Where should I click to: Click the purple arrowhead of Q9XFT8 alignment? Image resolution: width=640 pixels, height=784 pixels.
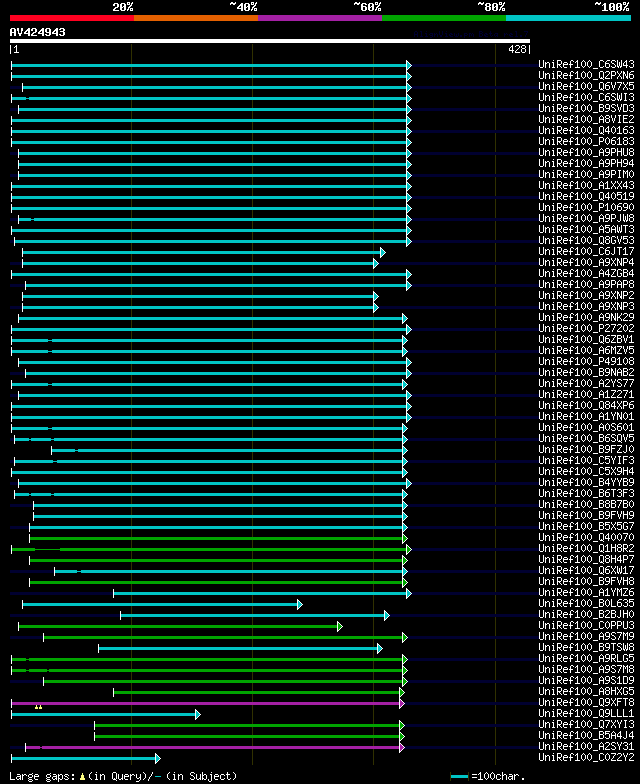click(x=402, y=704)
